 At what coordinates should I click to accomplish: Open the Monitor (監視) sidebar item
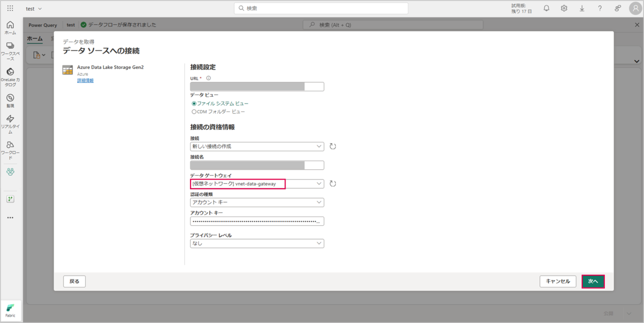[x=10, y=101]
